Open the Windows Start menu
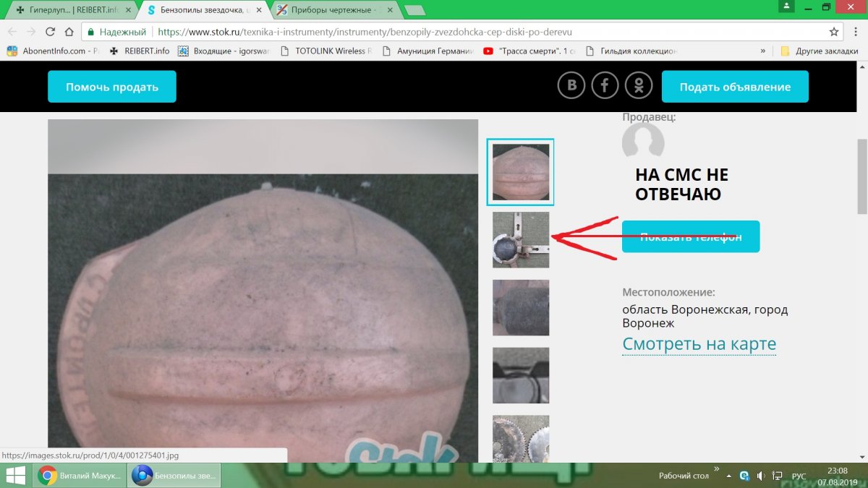This screenshot has width=868, height=488. tap(16, 475)
